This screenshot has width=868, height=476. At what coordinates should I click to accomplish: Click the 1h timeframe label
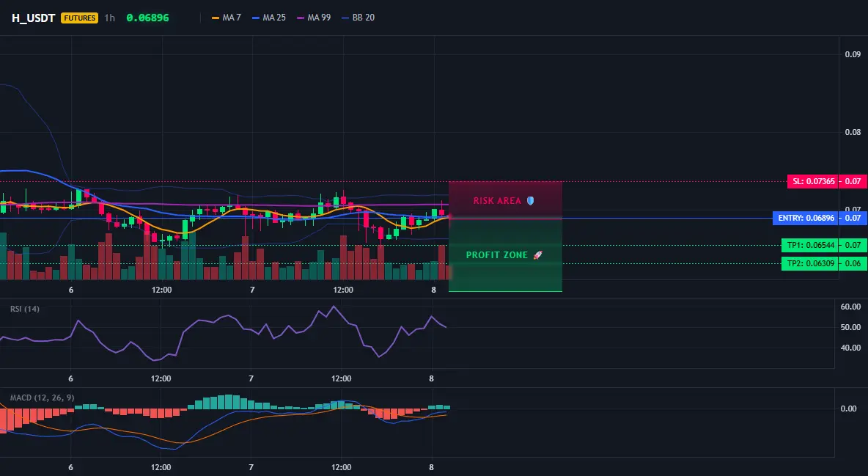coord(110,18)
